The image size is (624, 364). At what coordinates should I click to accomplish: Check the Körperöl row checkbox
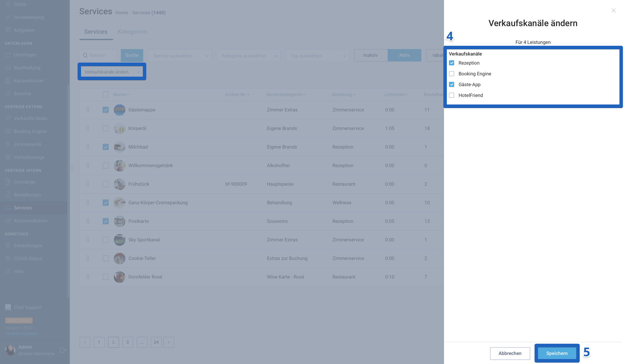tap(105, 128)
